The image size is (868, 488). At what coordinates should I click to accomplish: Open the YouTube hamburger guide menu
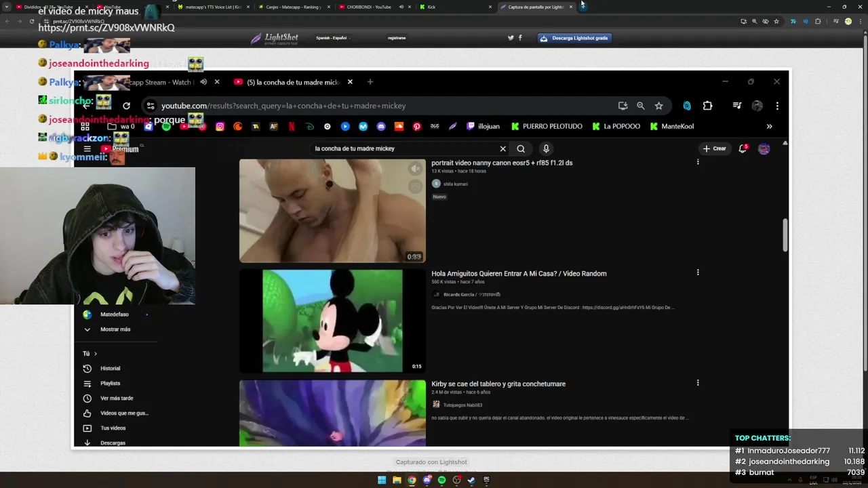pyautogui.click(x=87, y=149)
